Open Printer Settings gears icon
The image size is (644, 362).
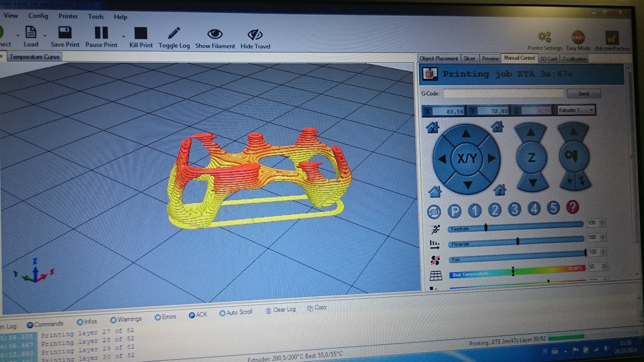click(544, 37)
